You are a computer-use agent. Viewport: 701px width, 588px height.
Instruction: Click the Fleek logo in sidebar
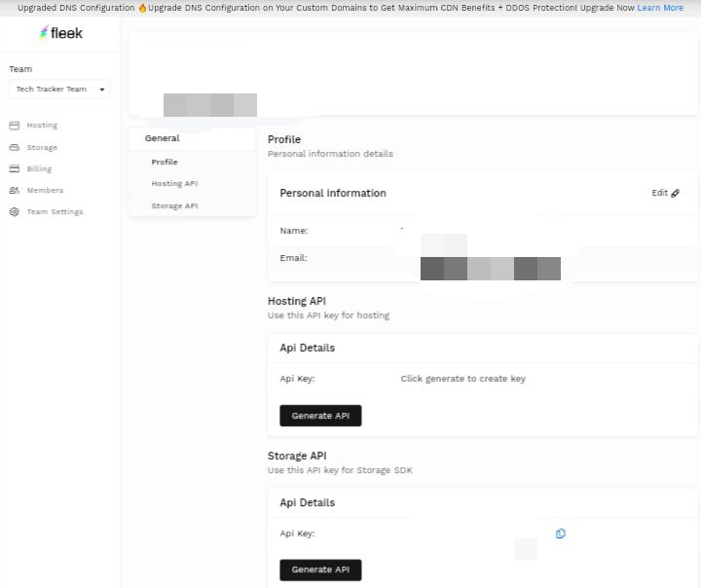pyautogui.click(x=60, y=33)
